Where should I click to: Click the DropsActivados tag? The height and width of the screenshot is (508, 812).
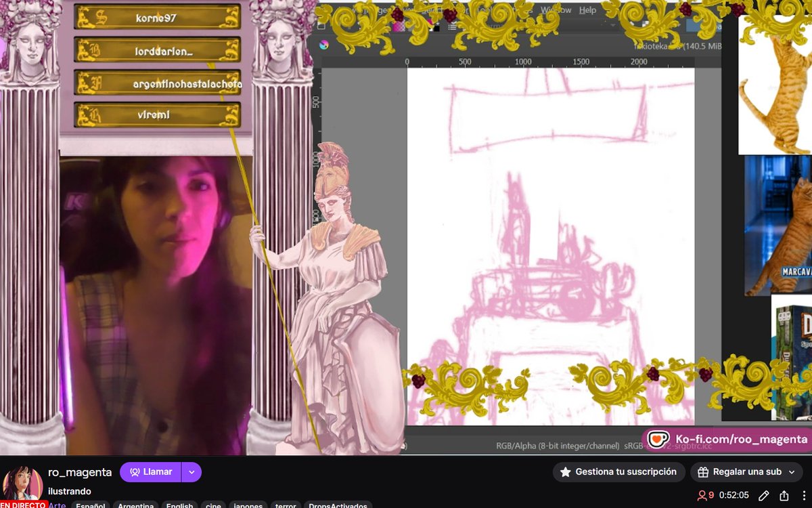(338, 505)
